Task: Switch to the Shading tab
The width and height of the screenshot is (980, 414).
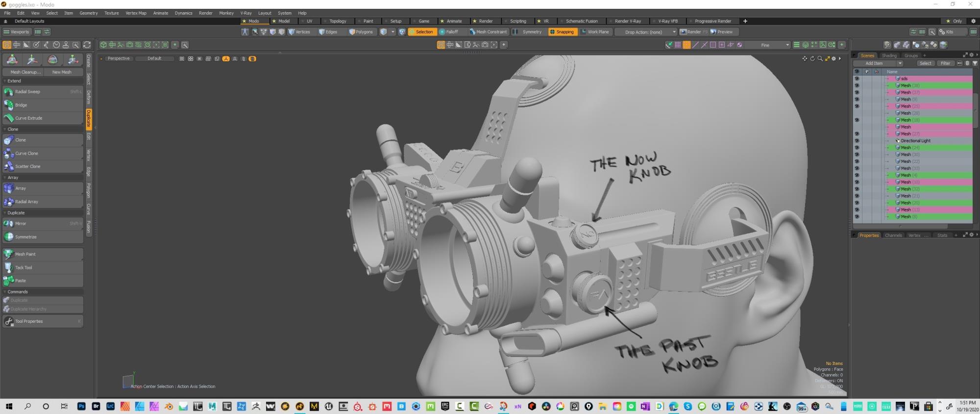Action: pyautogui.click(x=889, y=55)
